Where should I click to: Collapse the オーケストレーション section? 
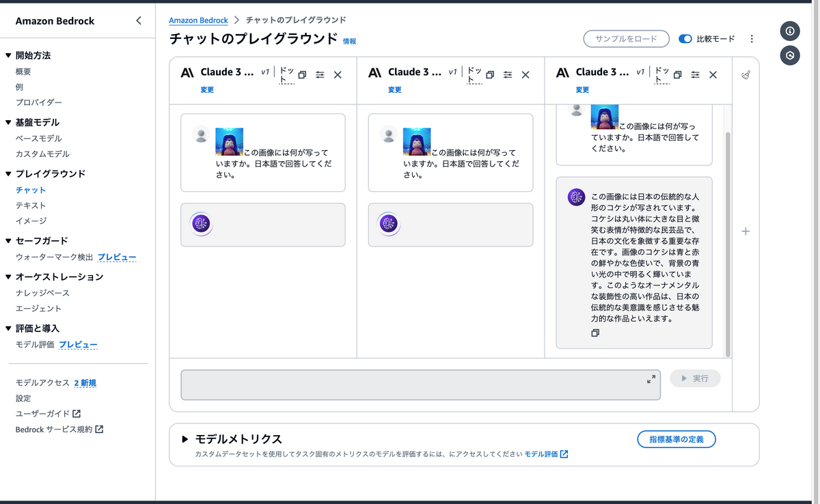(x=8, y=277)
